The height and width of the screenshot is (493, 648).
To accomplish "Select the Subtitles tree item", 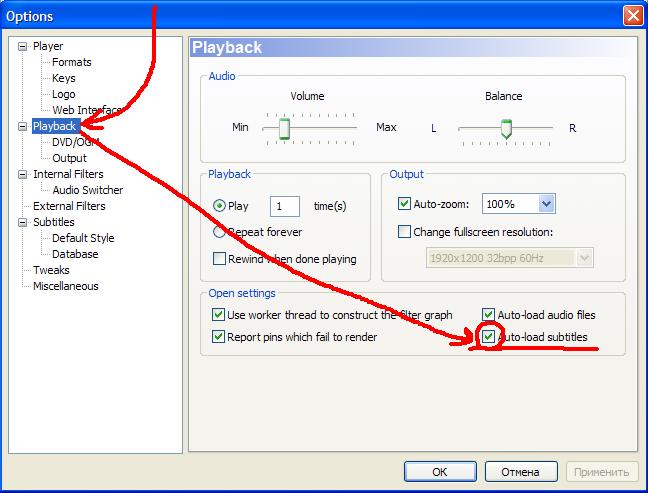I will pos(54,222).
